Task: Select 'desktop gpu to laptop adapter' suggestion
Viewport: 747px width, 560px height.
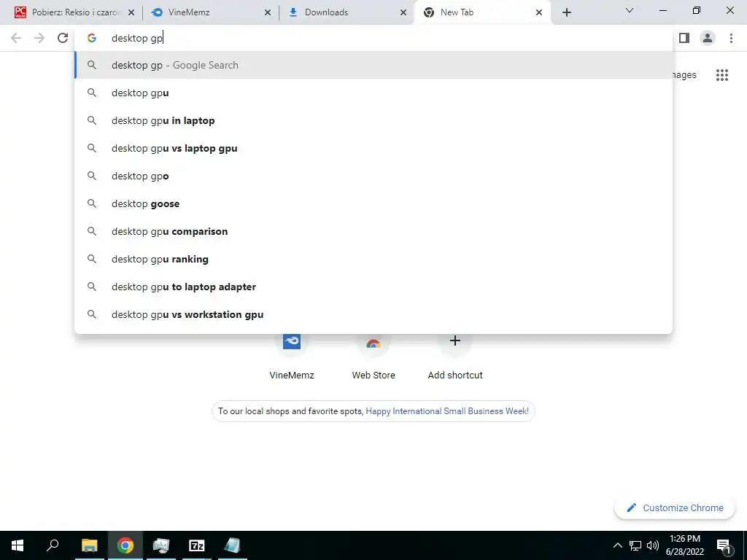Action: (x=373, y=287)
